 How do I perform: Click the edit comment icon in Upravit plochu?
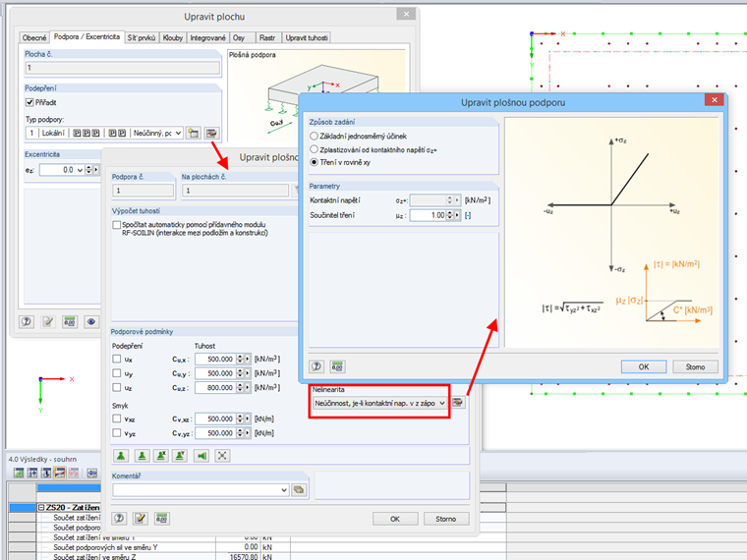[x=47, y=321]
